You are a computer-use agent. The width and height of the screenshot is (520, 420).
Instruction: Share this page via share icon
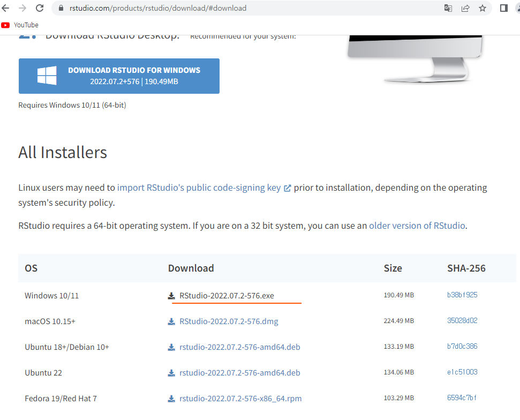(x=465, y=8)
